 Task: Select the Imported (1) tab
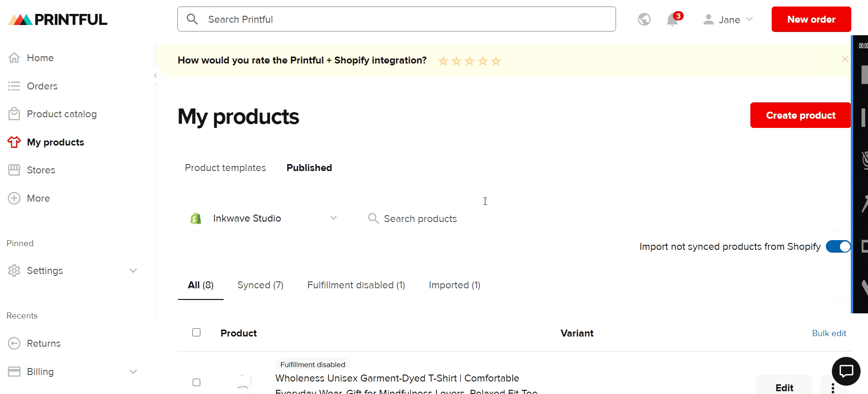454,285
